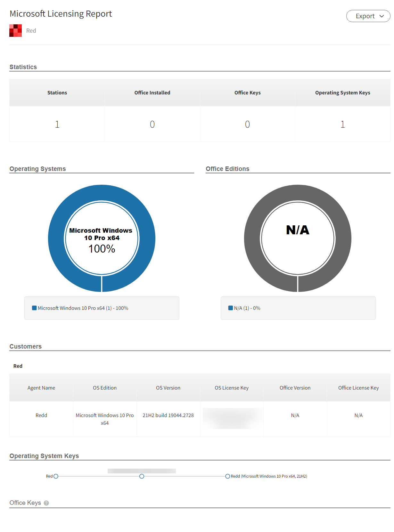Click the N/A legend color swatch
The height and width of the screenshot is (532, 394).
(x=230, y=308)
